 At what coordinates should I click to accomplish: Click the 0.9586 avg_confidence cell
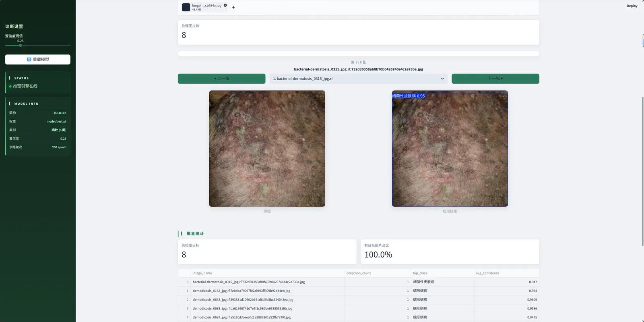click(506, 309)
